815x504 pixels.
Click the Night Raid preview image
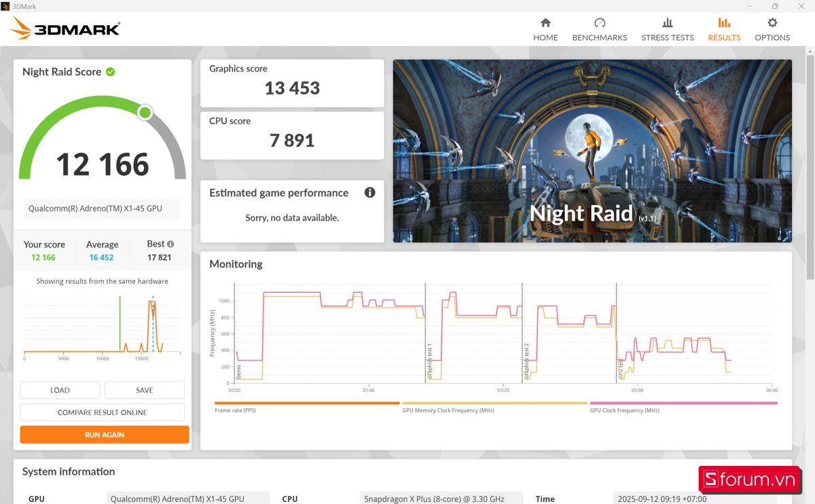click(592, 151)
